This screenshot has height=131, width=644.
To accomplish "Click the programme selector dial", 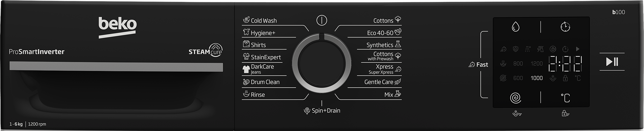I will click(x=322, y=63).
